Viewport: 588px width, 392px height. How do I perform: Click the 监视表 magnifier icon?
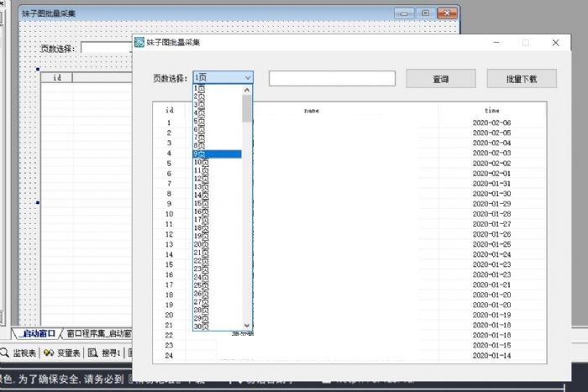pos(5,353)
